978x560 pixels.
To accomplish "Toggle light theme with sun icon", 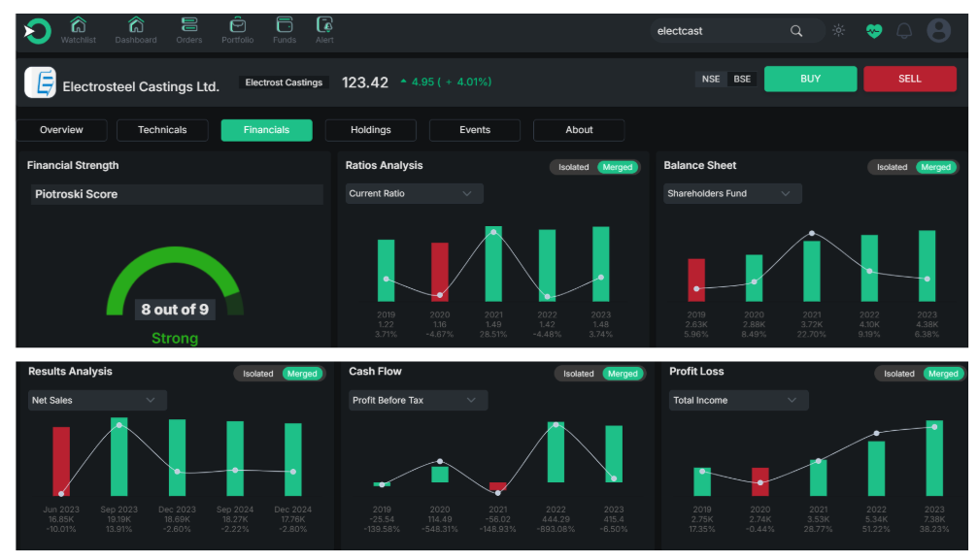I will (x=839, y=30).
